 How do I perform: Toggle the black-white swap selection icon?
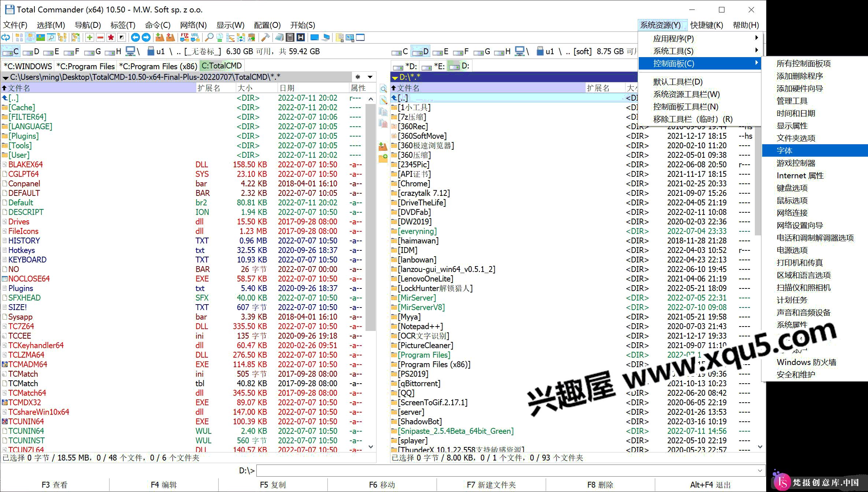122,37
